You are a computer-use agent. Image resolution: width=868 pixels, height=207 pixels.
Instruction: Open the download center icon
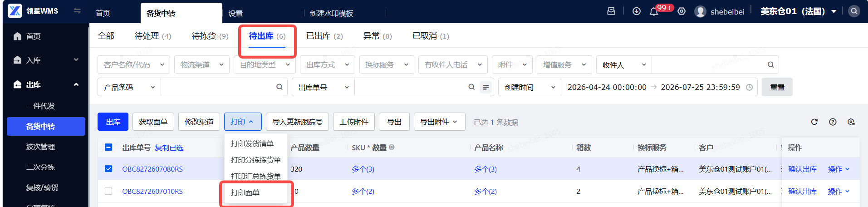[637, 11]
